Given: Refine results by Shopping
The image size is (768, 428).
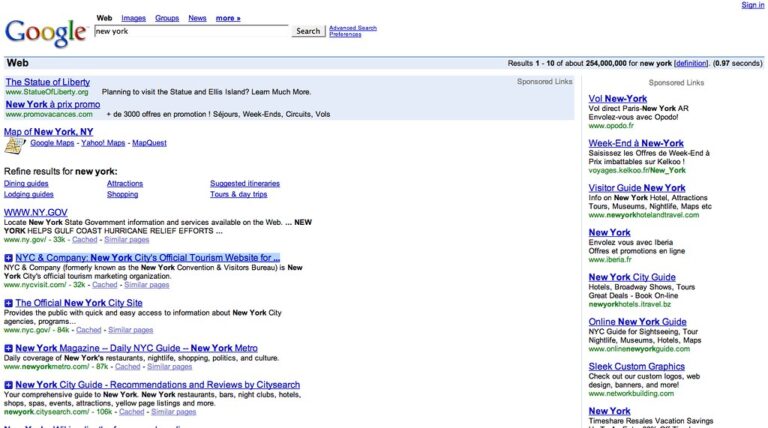Looking at the screenshot, I should (122, 194).
